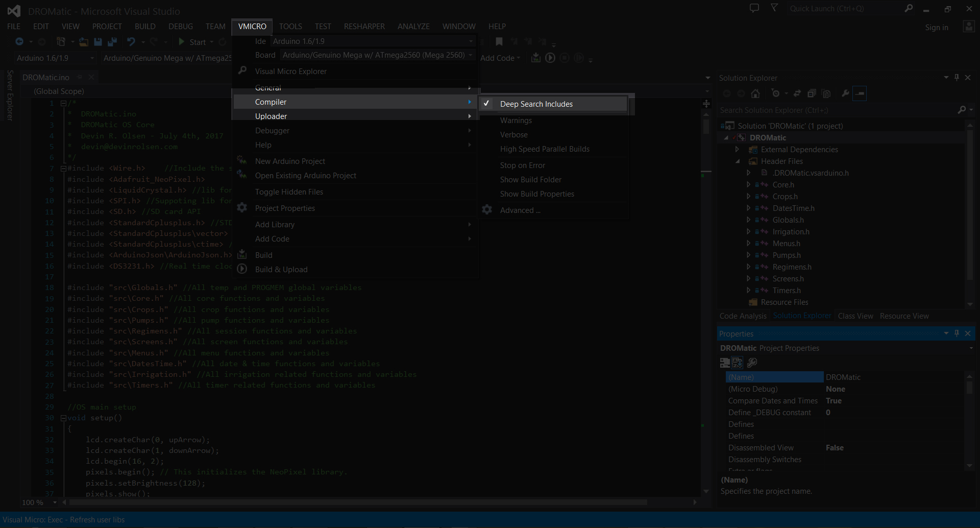Open the Add Library submenu
This screenshot has width=980, height=528.
pyautogui.click(x=355, y=225)
